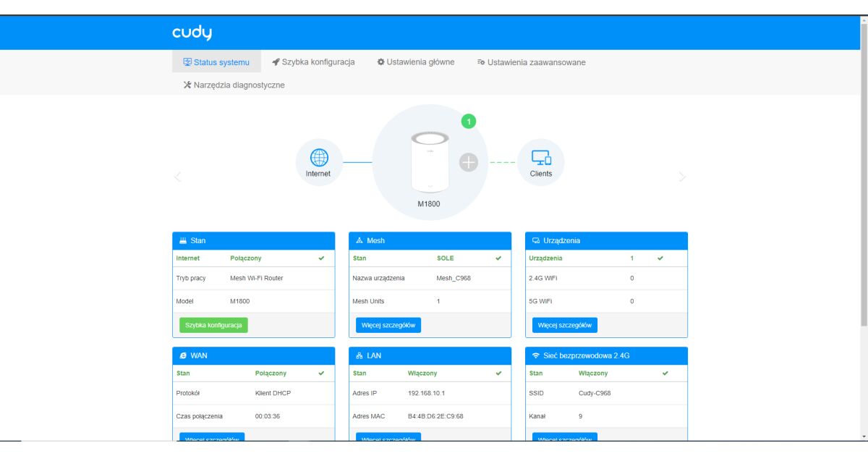Click the Internet globe icon
This screenshot has width=868, height=456.
[x=318, y=158]
